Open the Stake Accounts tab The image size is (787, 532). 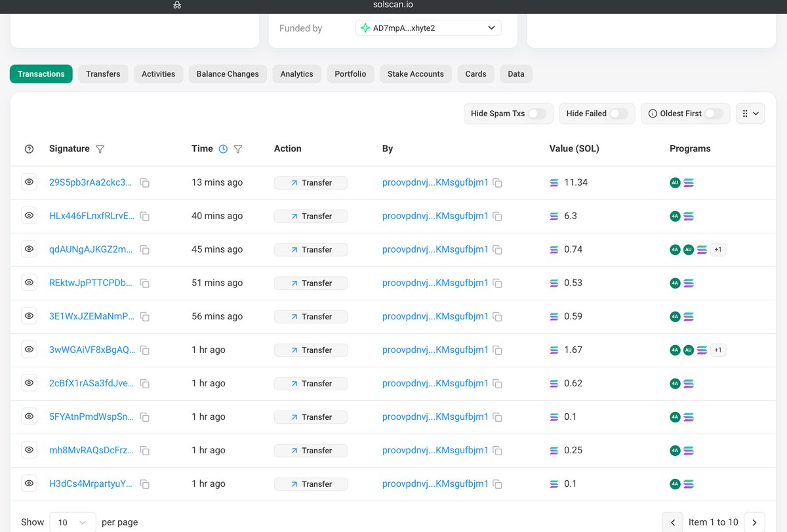tap(416, 74)
